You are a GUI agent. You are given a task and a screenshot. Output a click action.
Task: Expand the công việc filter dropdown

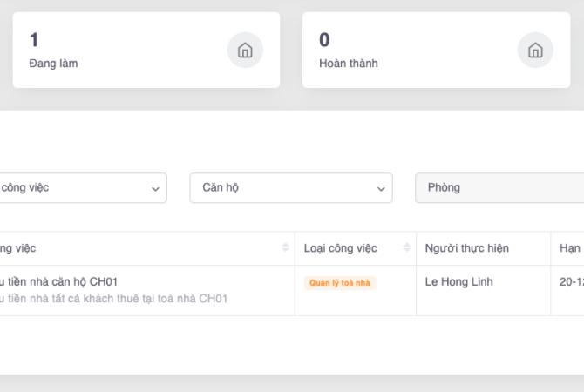pos(78,188)
